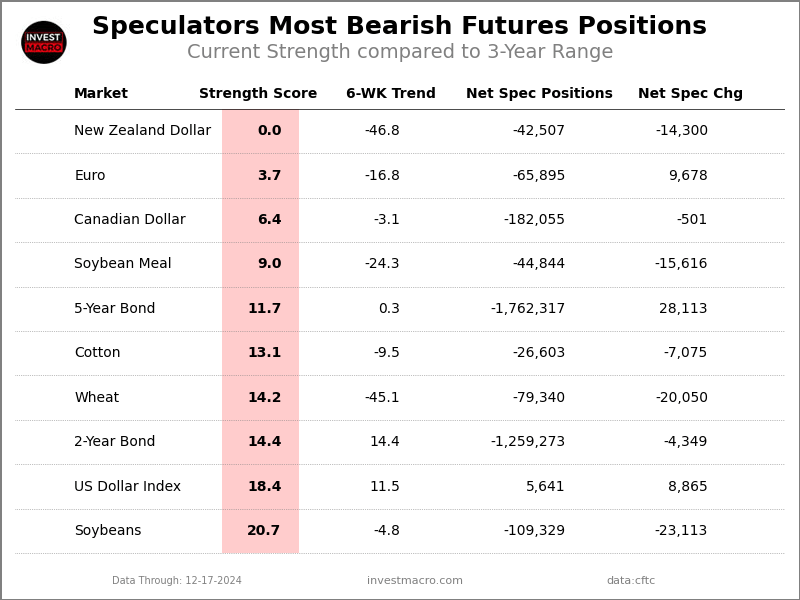The height and width of the screenshot is (600, 800).
Task: Open the investmacro.com link
Action: (415, 581)
